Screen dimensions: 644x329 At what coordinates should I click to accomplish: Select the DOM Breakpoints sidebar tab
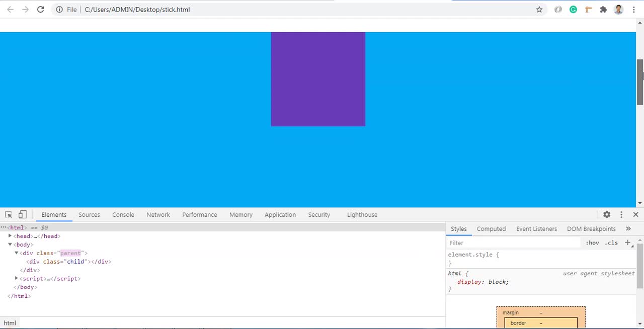click(591, 229)
